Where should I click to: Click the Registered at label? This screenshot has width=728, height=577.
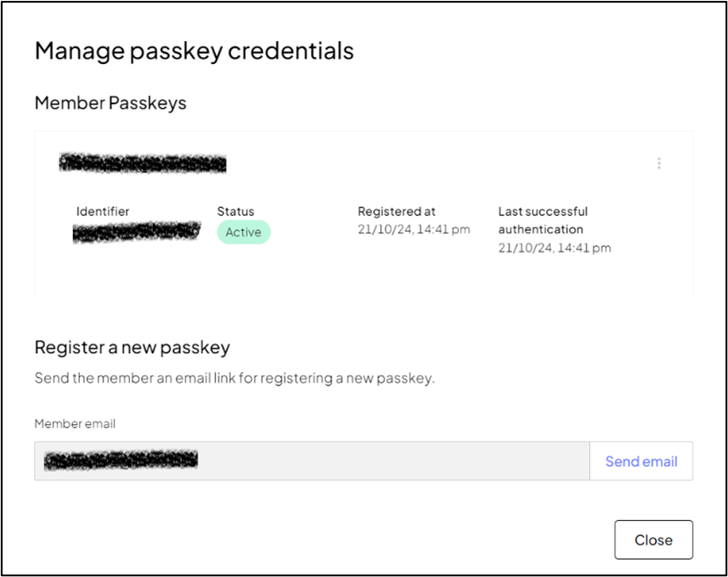click(397, 212)
